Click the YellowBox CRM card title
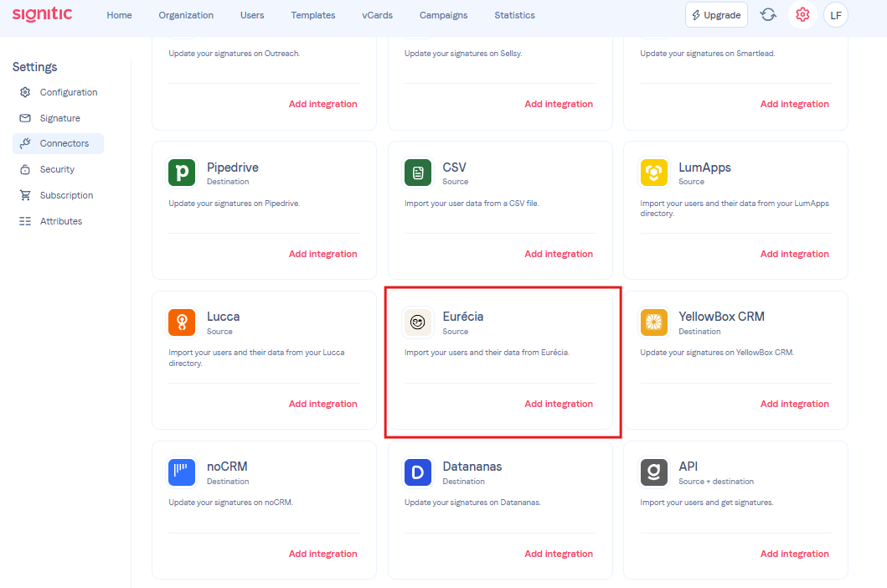Screen dimensions: 887x588 click(721, 317)
